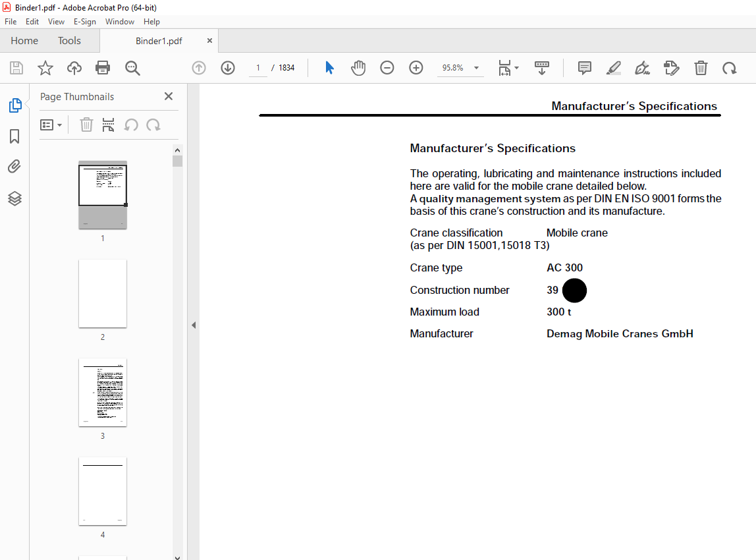This screenshot has height=560, width=756.
Task: Click the page number input field
Action: [x=258, y=68]
